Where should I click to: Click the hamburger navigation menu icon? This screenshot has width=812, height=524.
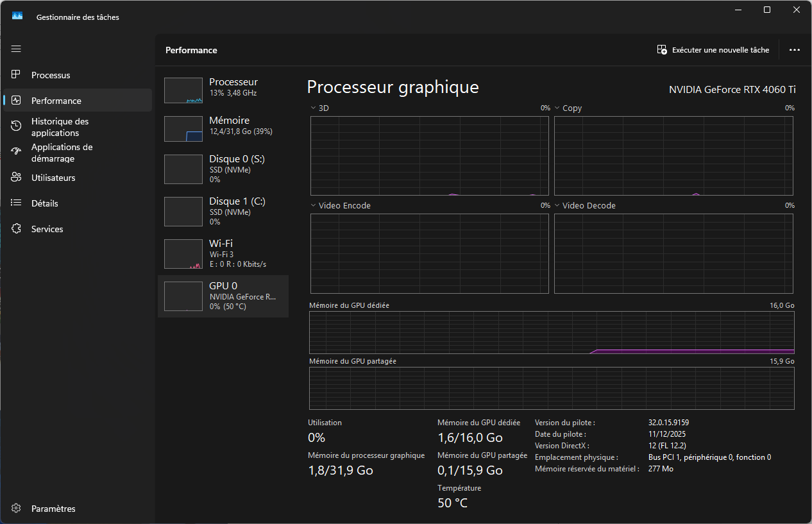point(16,49)
